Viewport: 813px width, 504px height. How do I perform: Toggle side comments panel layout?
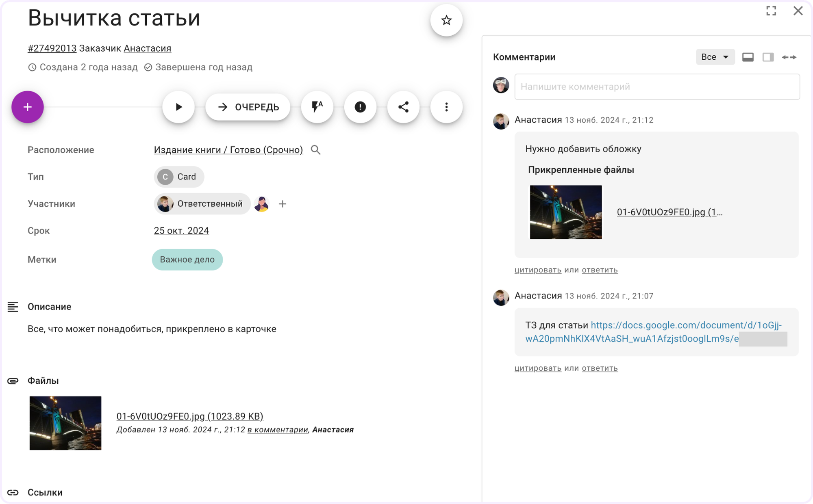[x=768, y=57]
